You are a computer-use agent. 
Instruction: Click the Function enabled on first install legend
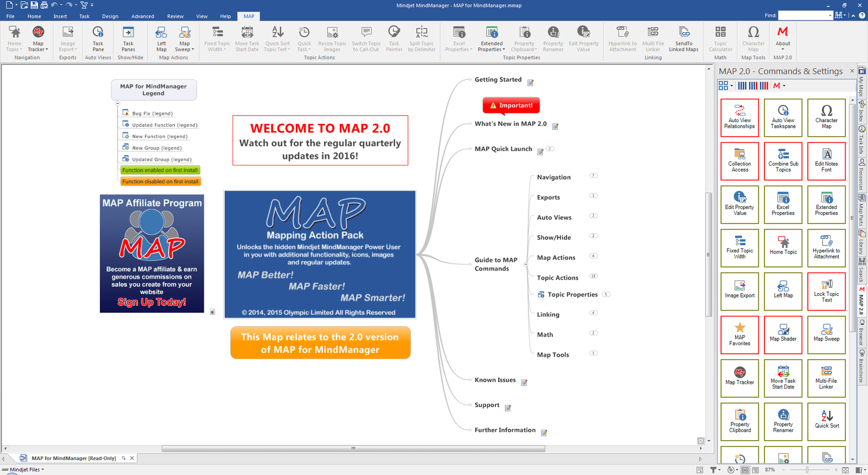point(160,170)
